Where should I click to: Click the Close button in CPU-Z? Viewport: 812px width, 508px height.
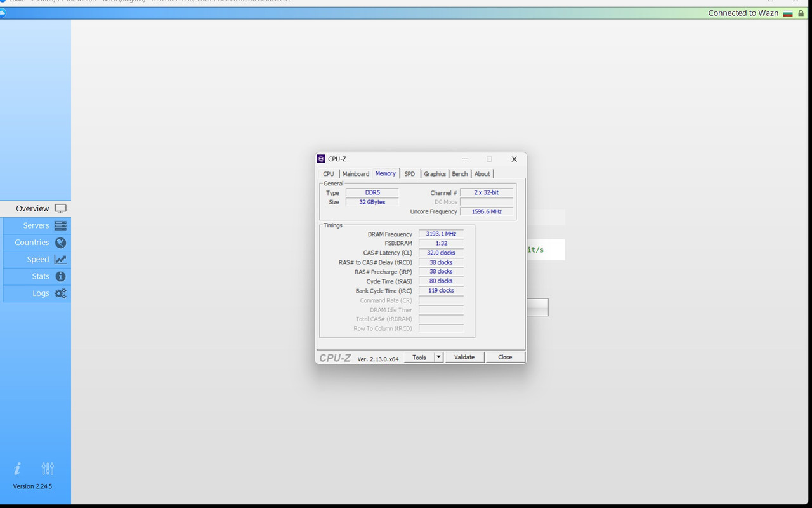(x=505, y=358)
